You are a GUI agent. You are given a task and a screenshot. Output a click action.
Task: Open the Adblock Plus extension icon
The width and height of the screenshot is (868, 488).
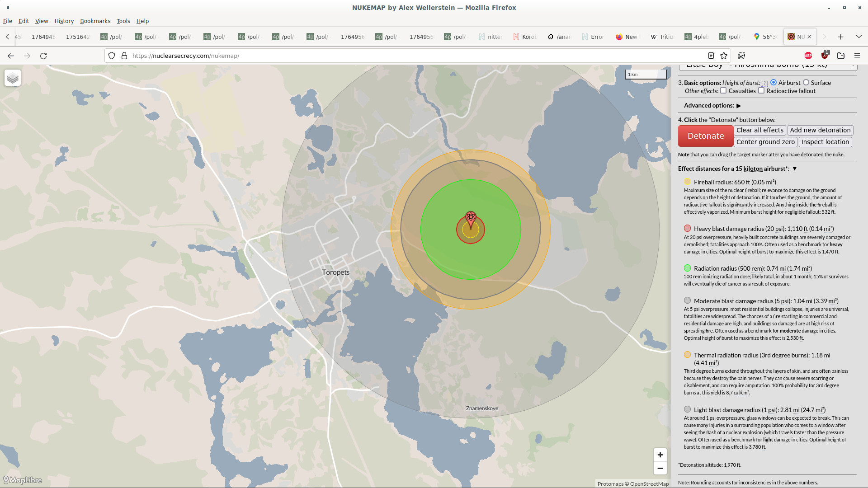pyautogui.click(x=808, y=56)
